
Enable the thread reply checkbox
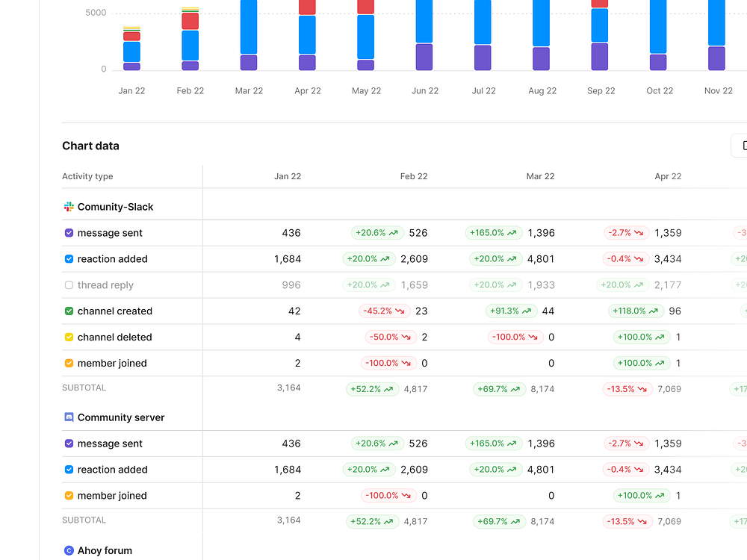point(69,284)
